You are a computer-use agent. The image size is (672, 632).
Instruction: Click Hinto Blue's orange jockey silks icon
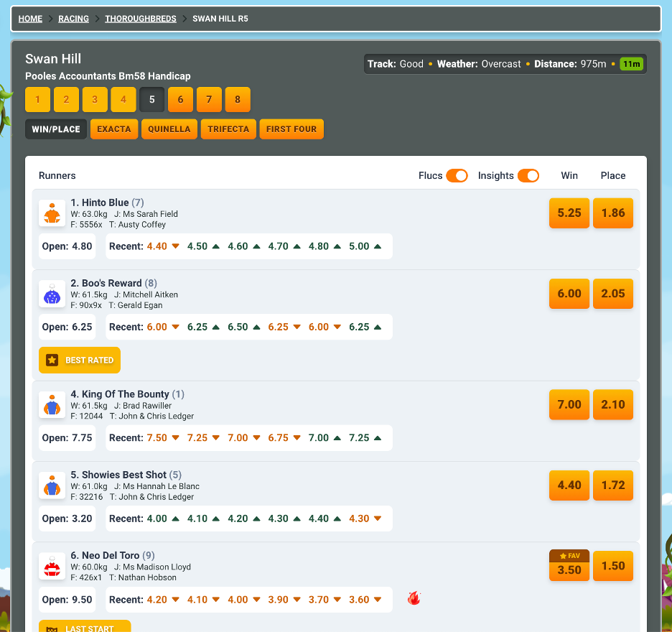pos(52,213)
